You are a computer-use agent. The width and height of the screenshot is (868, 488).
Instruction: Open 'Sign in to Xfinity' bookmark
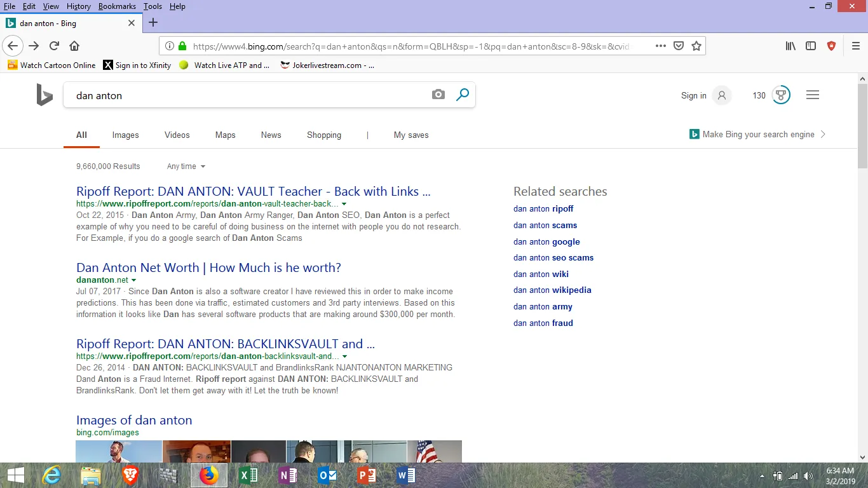(137, 65)
